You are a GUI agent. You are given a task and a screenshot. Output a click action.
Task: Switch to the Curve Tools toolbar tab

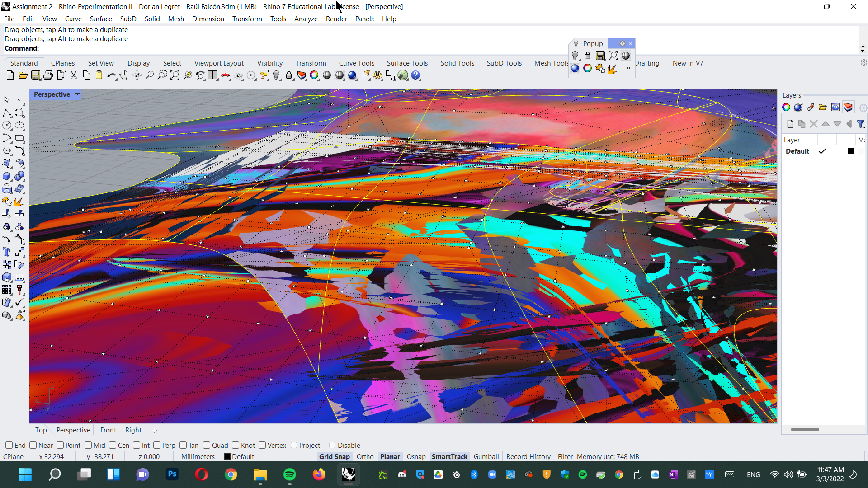click(357, 63)
